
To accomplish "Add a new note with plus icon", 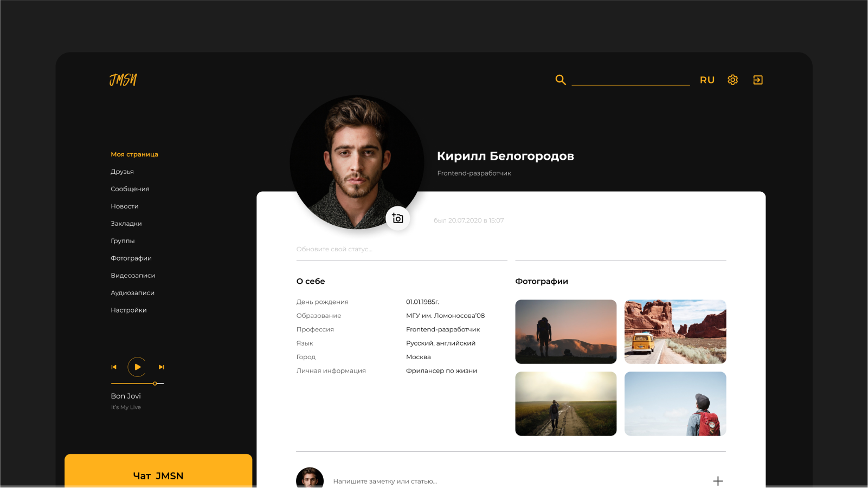I will point(718,481).
